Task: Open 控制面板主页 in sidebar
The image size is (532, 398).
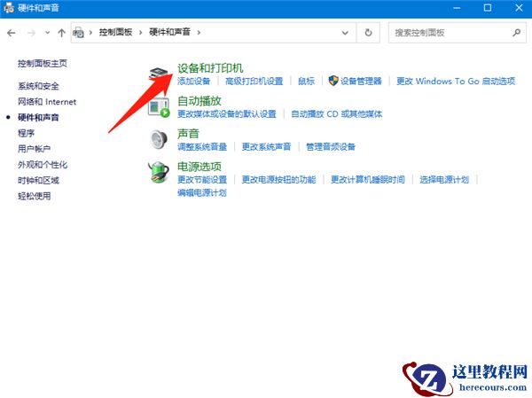Action: 43,64
